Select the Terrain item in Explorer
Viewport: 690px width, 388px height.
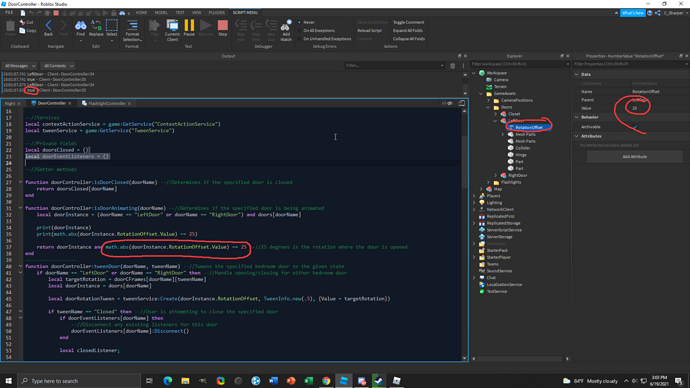point(500,86)
